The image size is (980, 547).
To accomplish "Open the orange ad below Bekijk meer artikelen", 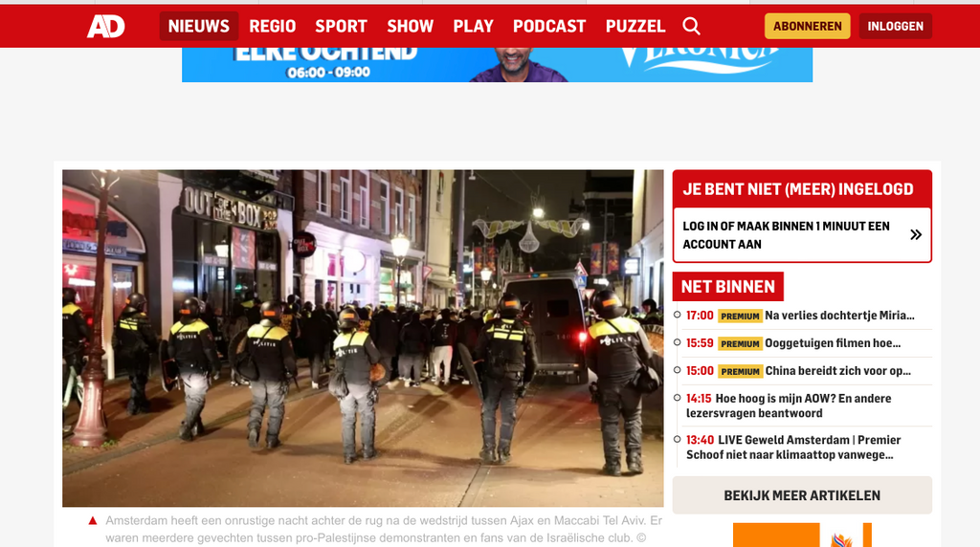I will 802,536.
